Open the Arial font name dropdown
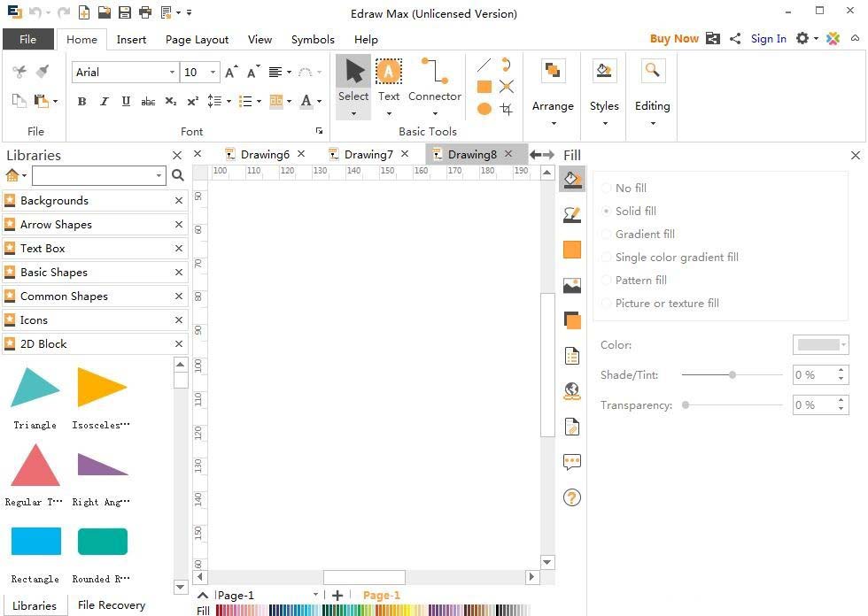This screenshot has width=868, height=616. click(172, 73)
